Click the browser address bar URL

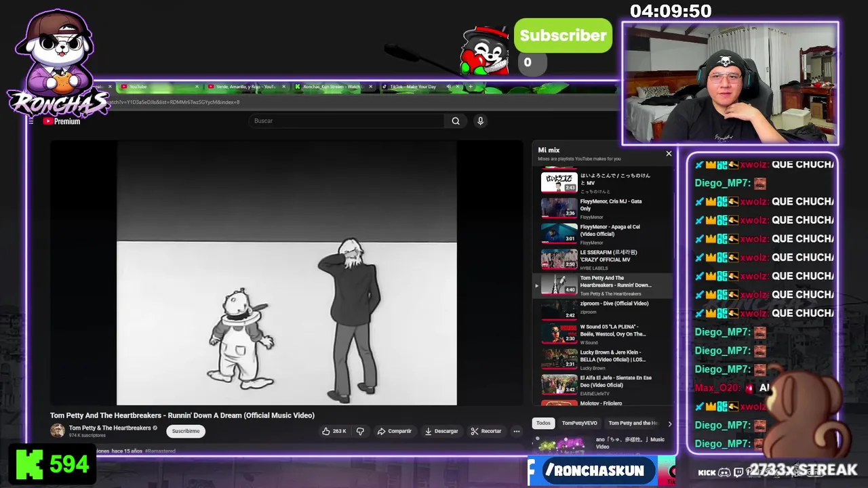[174, 102]
